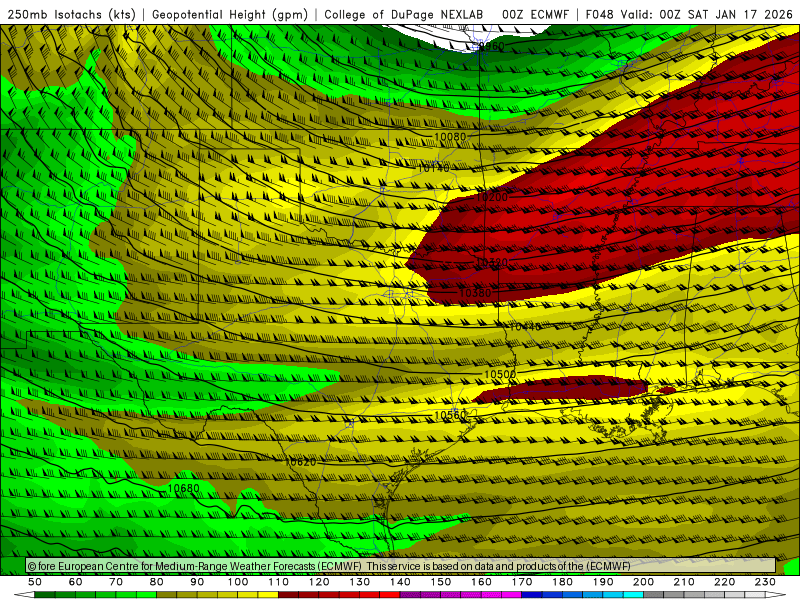Screen dimensions: 800x600
Task: Click the 50 knots color scale label
Action: [x=35, y=582]
